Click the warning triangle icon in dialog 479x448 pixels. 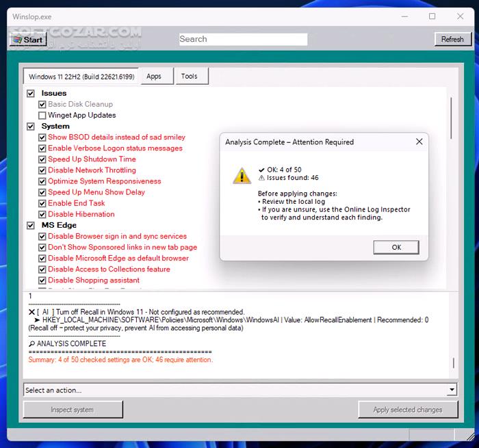click(242, 176)
